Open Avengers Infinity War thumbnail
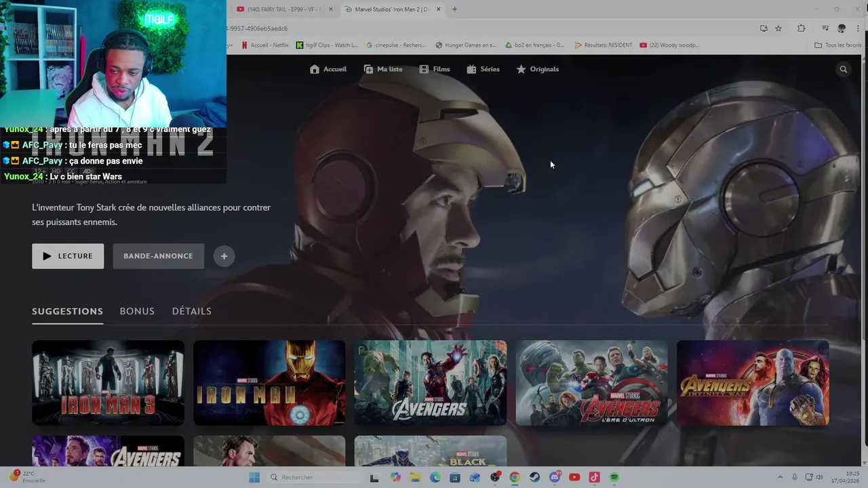Screen dimensions: 868x488 click(x=753, y=382)
